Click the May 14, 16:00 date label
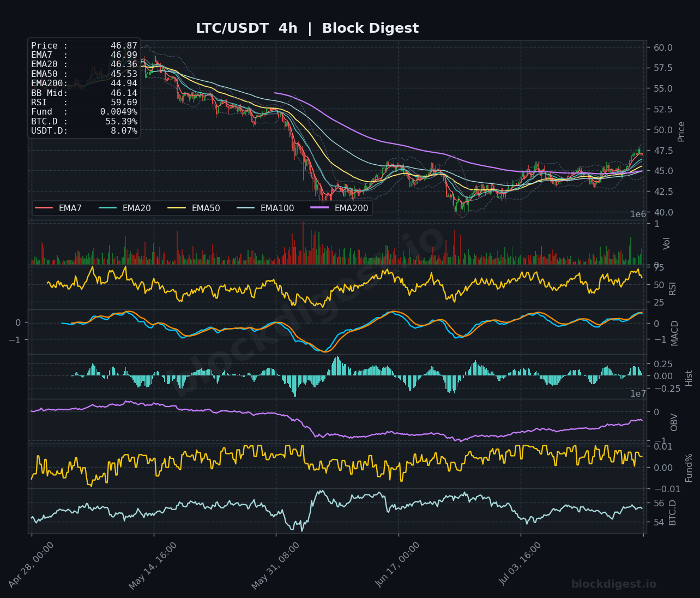 (x=153, y=566)
